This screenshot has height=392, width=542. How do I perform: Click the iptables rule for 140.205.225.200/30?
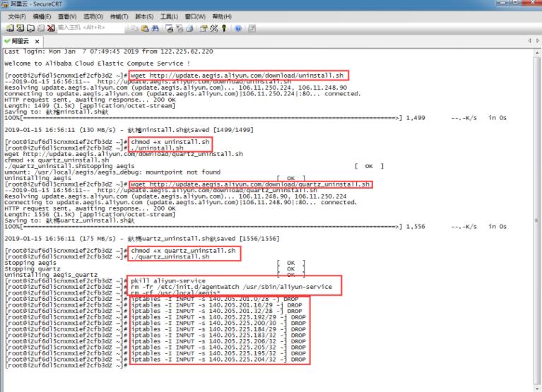(x=218, y=323)
